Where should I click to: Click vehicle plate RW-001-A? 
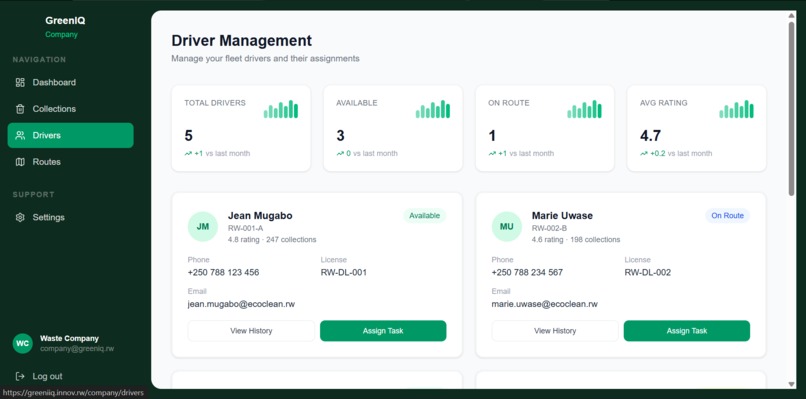tap(245, 228)
